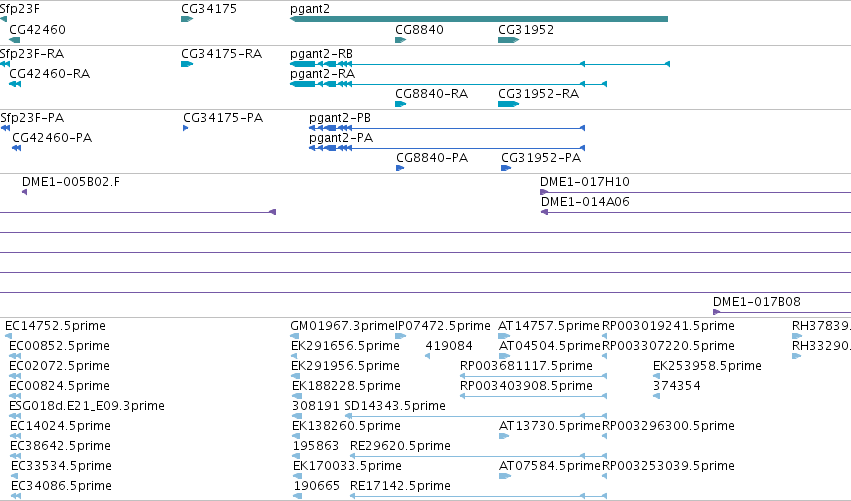Click the CG31952 gene arrow glyph
The height and width of the screenshot is (501, 851).
coord(509,40)
